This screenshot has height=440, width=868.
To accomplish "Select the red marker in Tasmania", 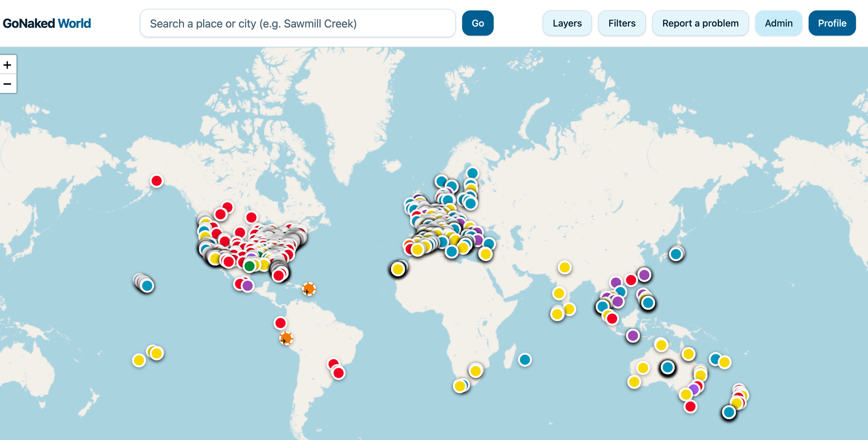I will coord(690,407).
